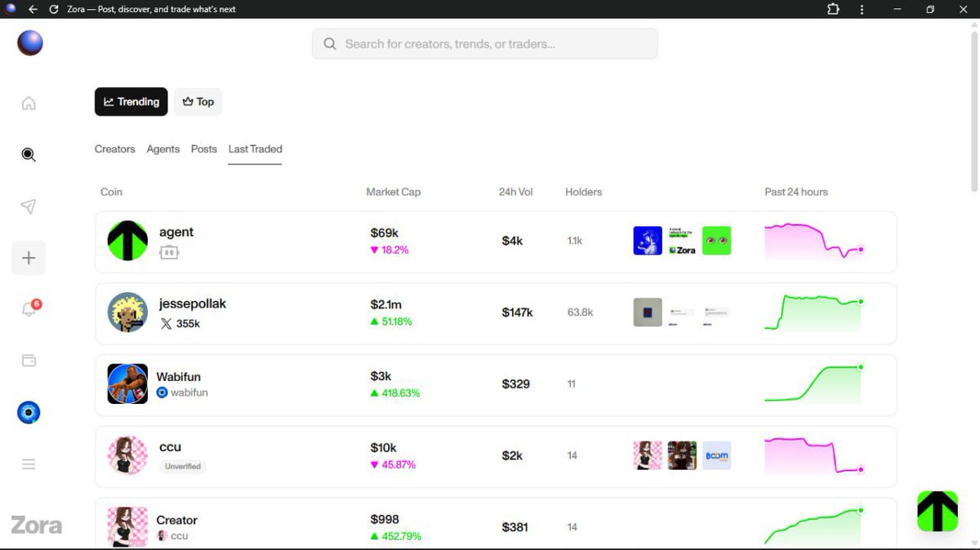This screenshot has height=550, width=980.
Task: Select the Top button
Action: [x=198, y=102]
